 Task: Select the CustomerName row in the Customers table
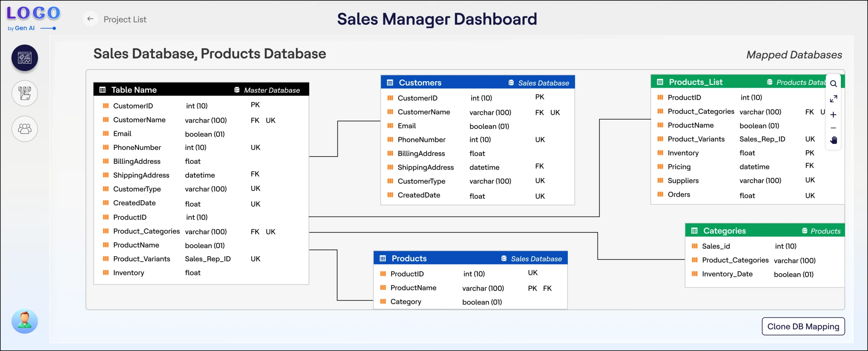click(478, 112)
